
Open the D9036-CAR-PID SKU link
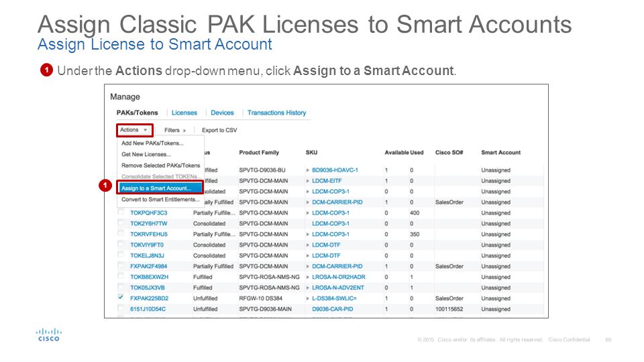[x=332, y=309]
